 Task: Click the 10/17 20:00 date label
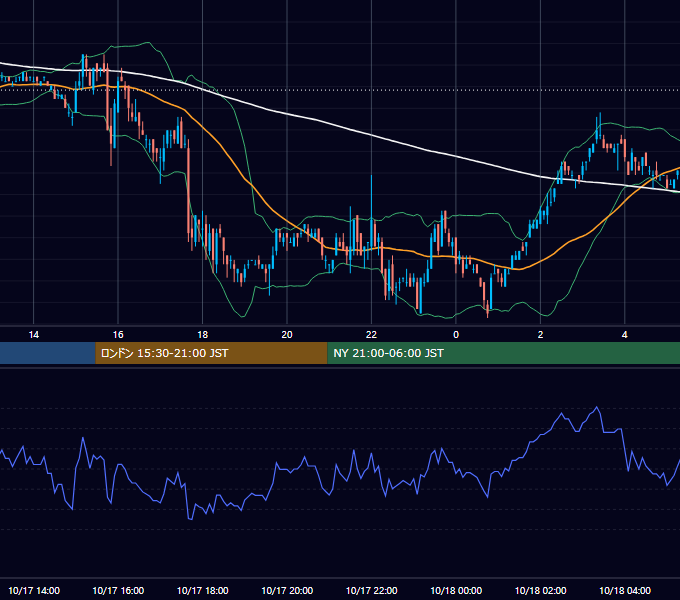[287, 590]
